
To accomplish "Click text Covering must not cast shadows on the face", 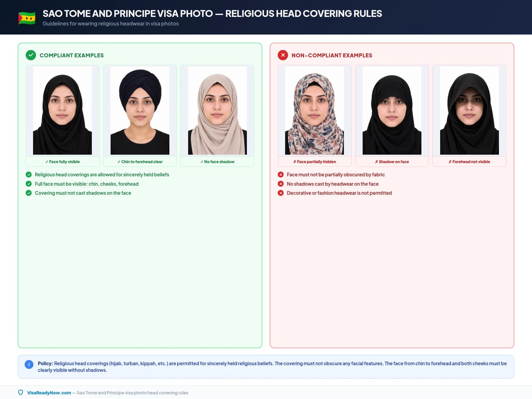I will tap(83, 193).
